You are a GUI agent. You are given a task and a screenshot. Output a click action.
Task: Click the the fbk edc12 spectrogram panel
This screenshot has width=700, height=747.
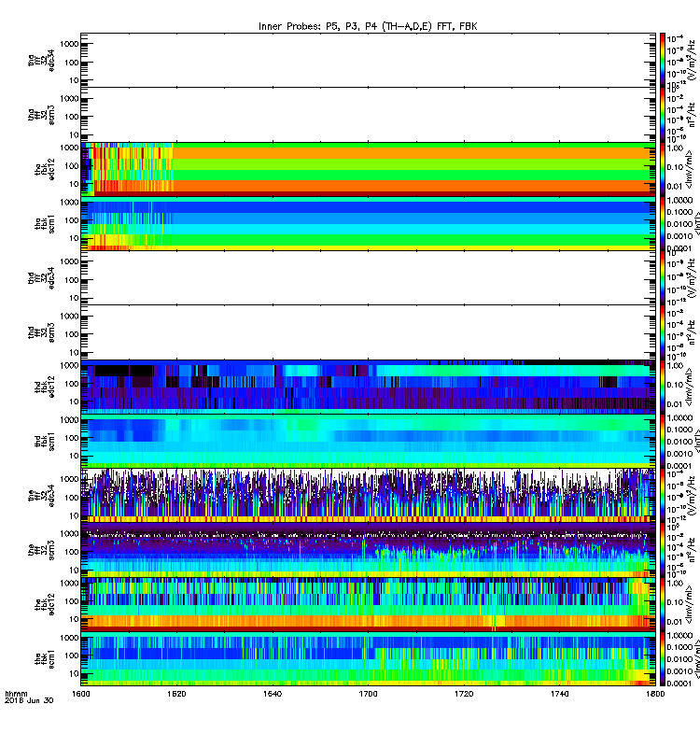click(x=368, y=604)
